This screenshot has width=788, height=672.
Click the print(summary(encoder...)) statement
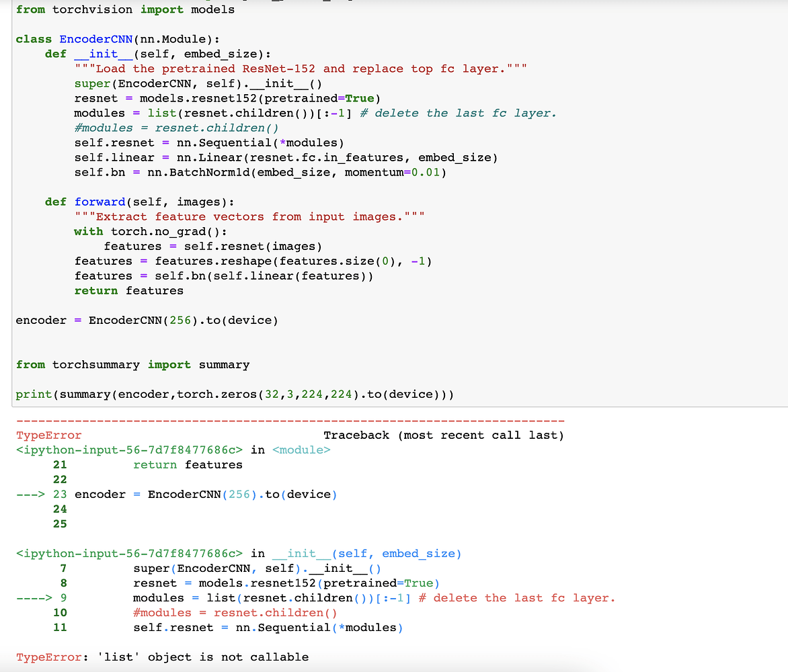click(234, 394)
